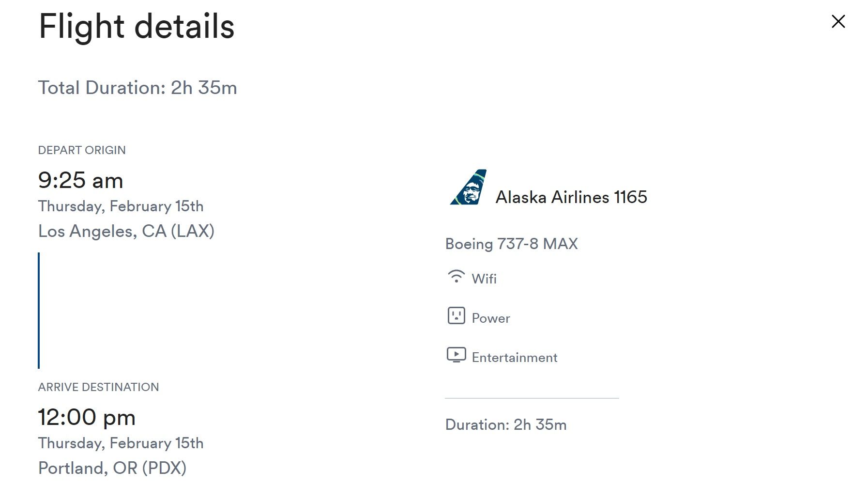Click the Flight details heading
Screen dimensions: 868x502
(136, 28)
